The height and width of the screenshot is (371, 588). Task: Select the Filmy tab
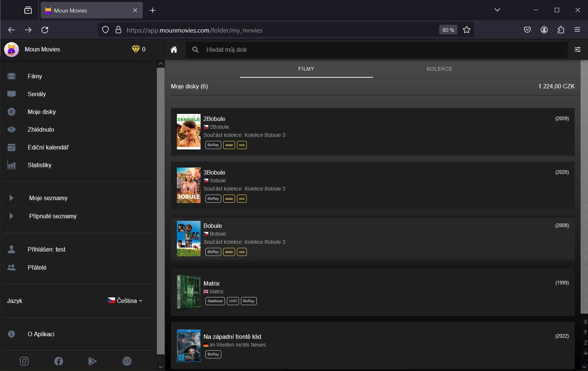click(x=306, y=69)
